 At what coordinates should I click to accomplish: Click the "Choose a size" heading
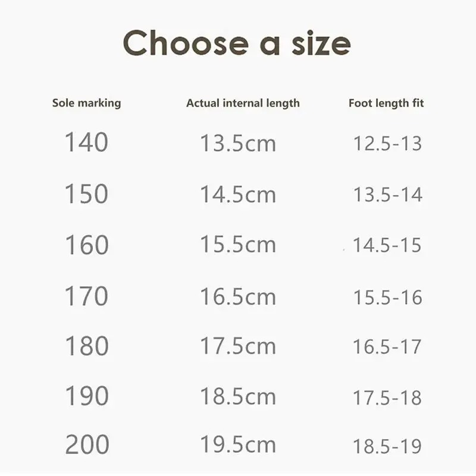click(237, 43)
